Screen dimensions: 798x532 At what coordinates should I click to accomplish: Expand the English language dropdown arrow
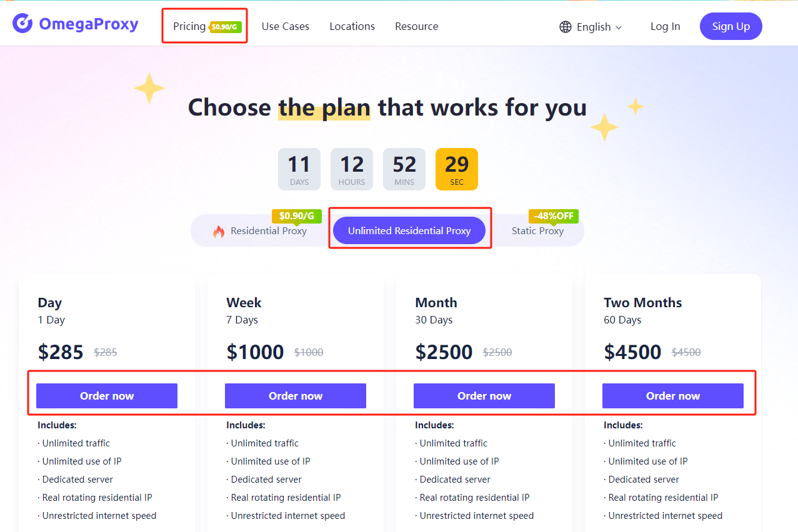click(619, 27)
